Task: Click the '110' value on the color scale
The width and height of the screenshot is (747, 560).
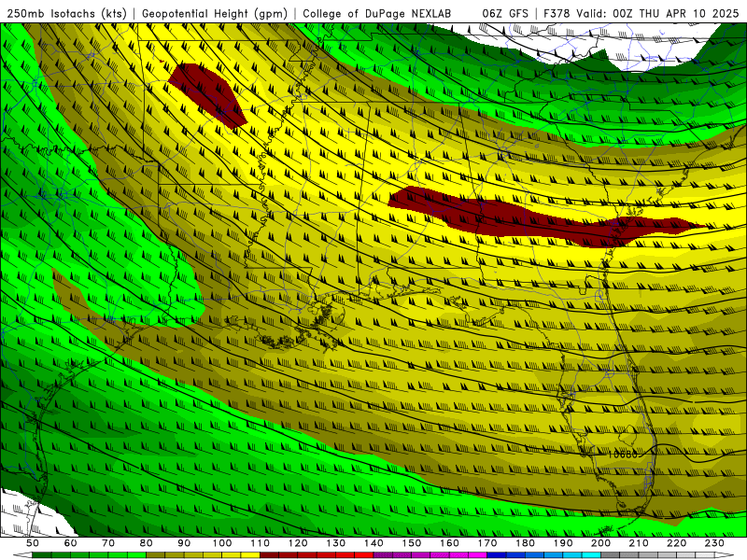Action: (x=261, y=543)
